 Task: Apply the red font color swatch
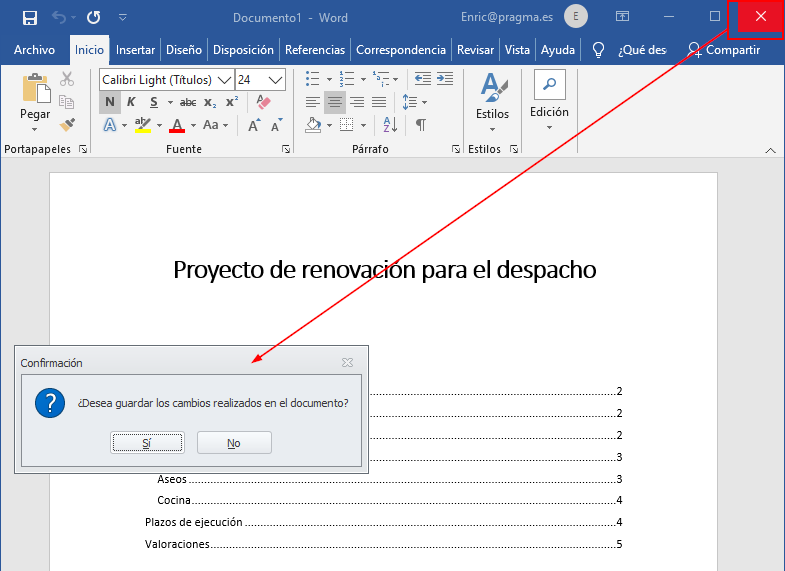(177, 126)
